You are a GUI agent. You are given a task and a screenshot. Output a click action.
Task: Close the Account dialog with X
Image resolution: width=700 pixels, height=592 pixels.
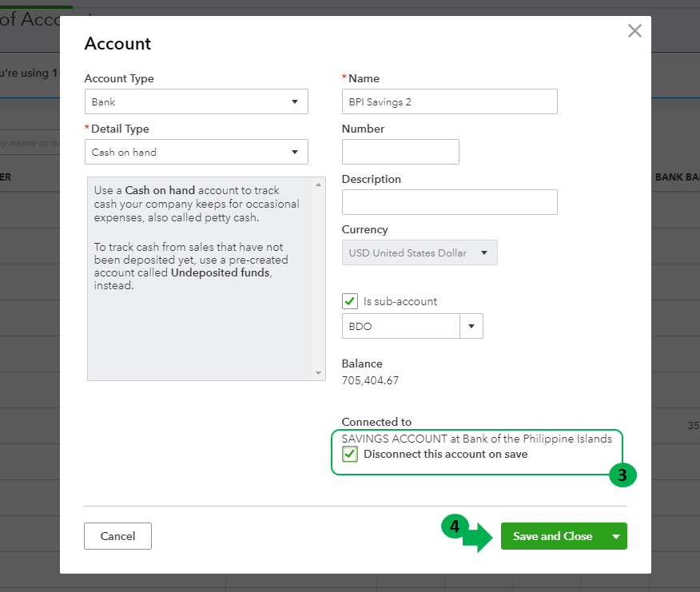634,31
